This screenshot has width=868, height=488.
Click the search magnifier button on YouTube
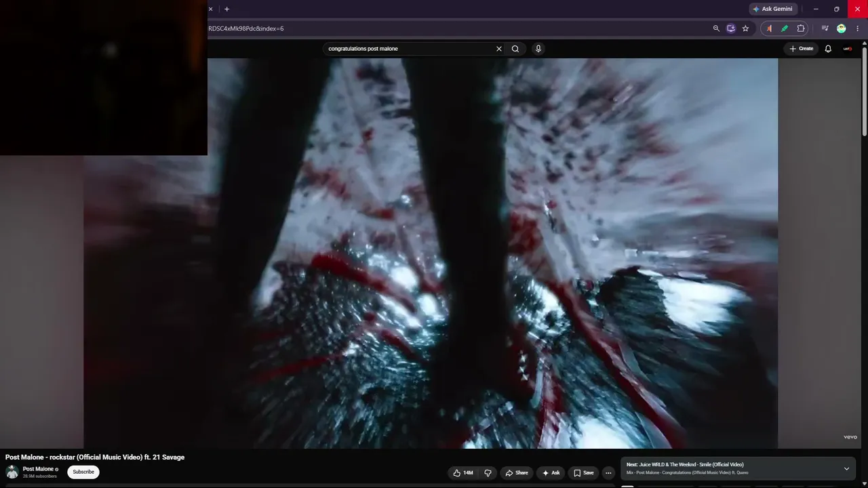click(515, 49)
